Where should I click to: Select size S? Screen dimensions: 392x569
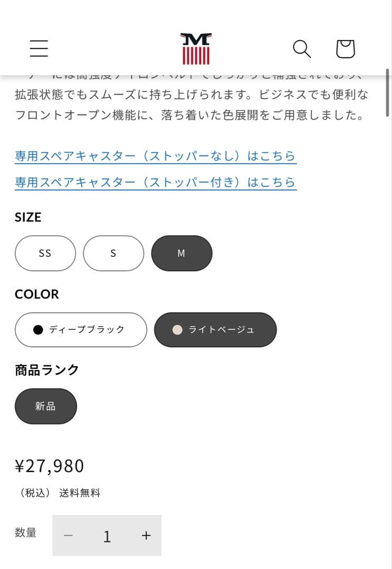113,253
